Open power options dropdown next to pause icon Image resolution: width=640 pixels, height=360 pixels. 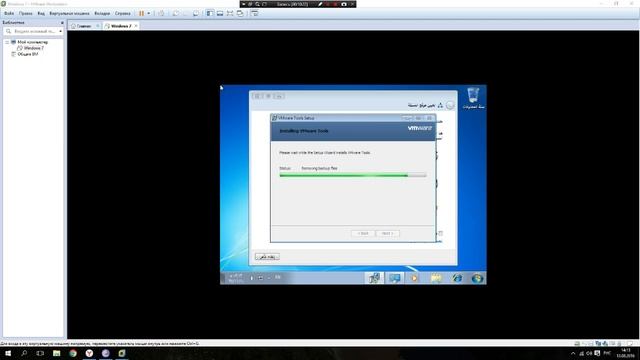(149, 13)
